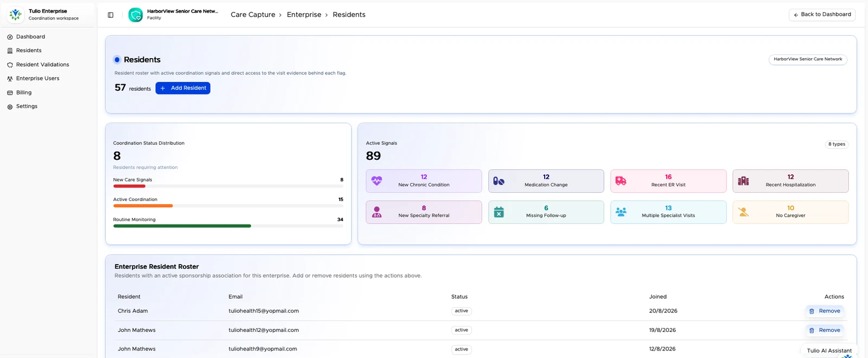The height and width of the screenshot is (358, 868).
Task: Click the Enterprise Users people icon
Action: [x=10, y=79]
